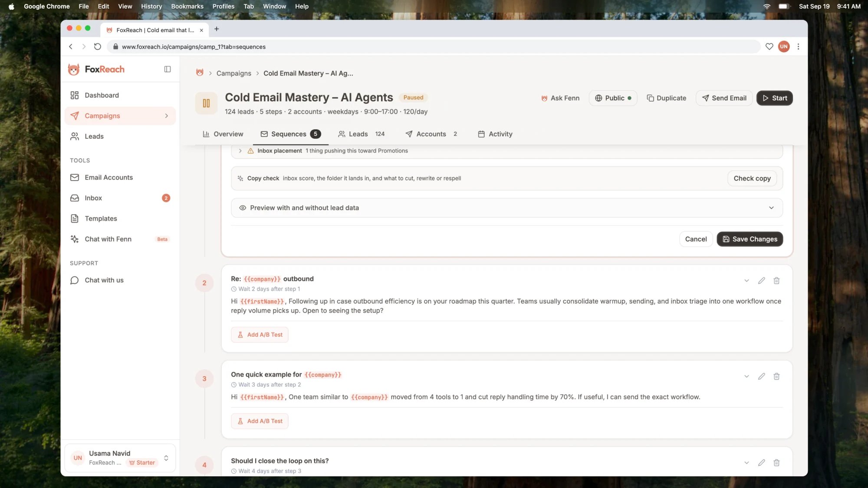Delete step 2 with trash icon
This screenshot has height=488, width=868.
click(776, 281)
